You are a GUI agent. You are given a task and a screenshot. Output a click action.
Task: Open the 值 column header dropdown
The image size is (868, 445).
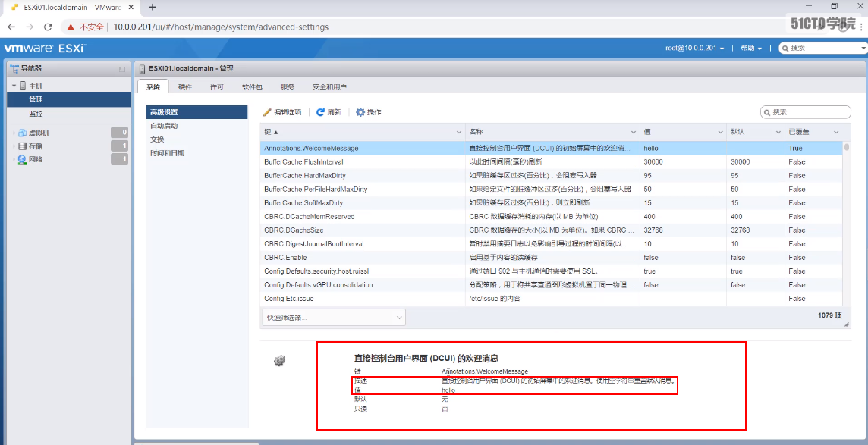721,132
